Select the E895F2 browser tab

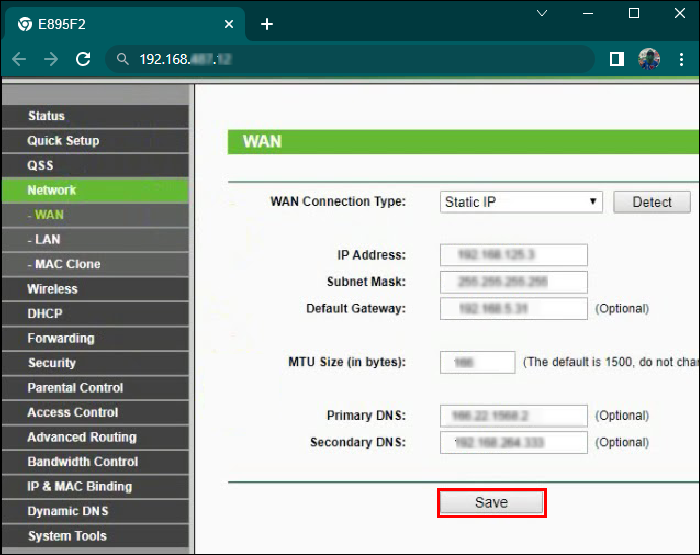[125, 24]
